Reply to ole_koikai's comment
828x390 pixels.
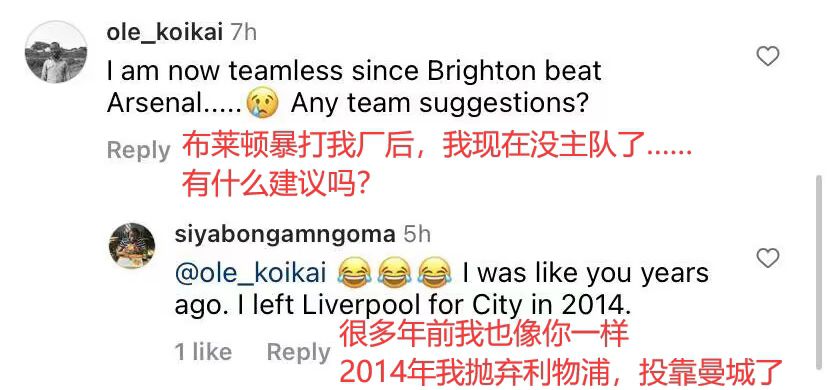138,150
